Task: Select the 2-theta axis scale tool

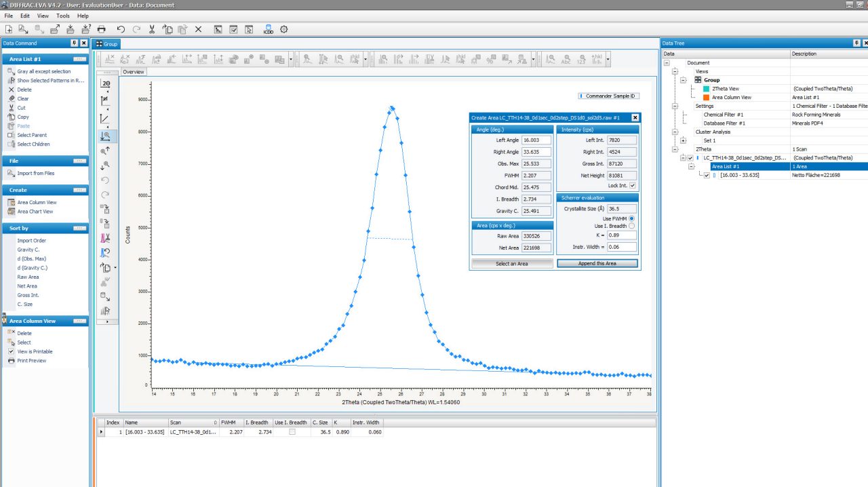Action: coord(105,83)
